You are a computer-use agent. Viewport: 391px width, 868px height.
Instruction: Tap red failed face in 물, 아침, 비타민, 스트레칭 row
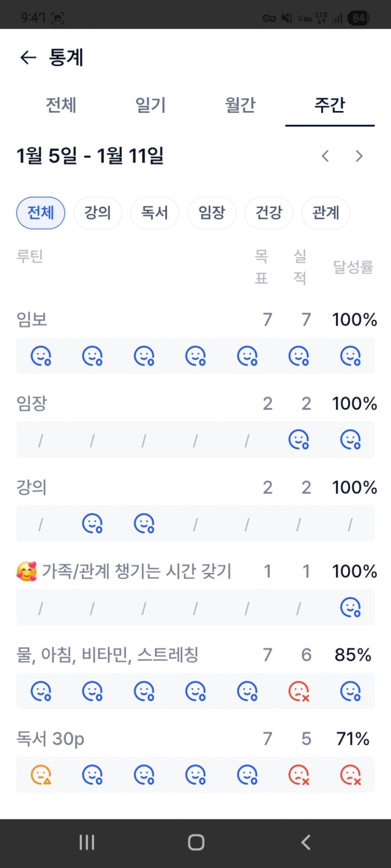pos(299,691)
